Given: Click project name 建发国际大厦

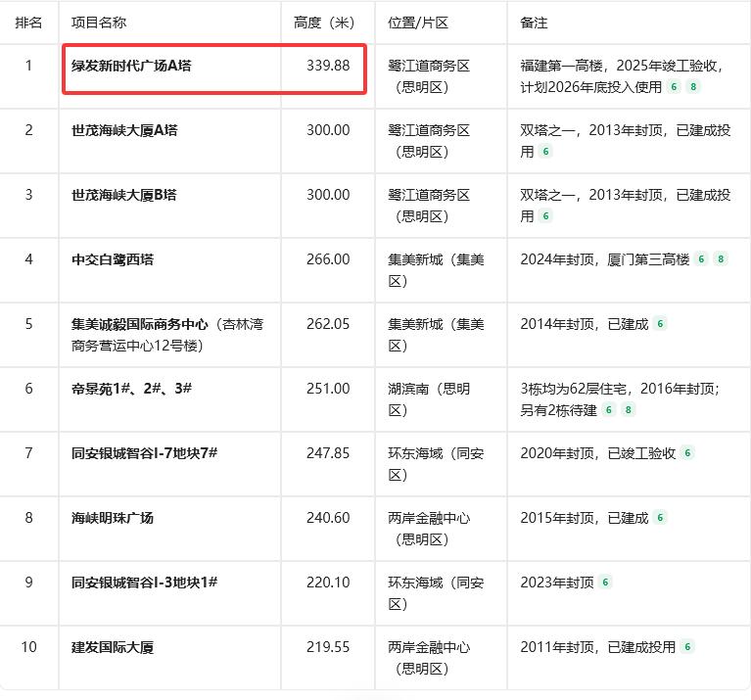Looking at the screenshot, I should point(113,647).
